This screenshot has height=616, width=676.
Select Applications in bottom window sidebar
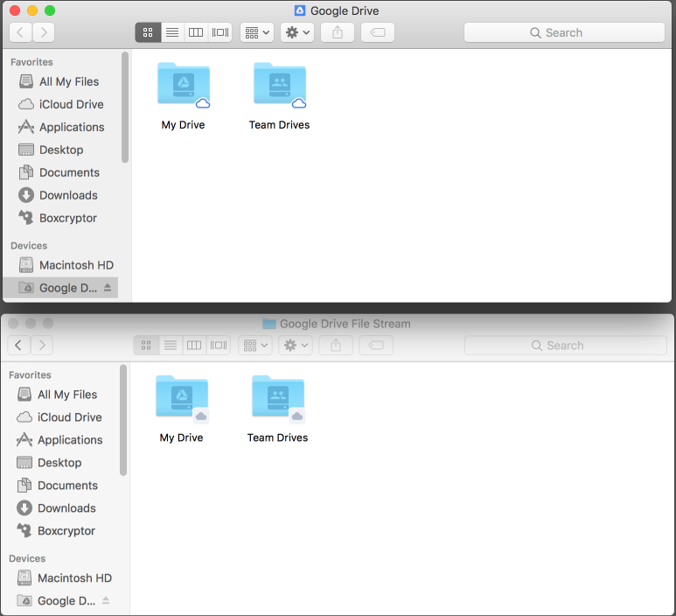pyautogui.click(x=59, y=440)
